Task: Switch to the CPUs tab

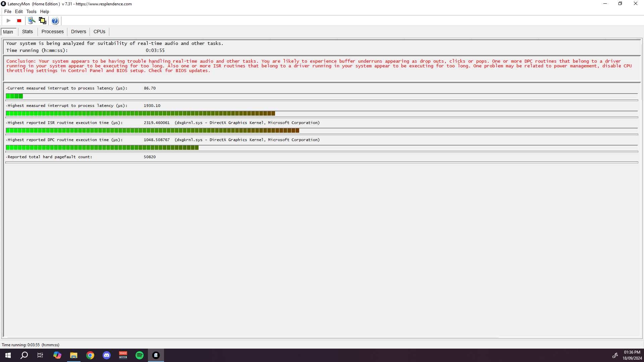Action: click(99, 32)
